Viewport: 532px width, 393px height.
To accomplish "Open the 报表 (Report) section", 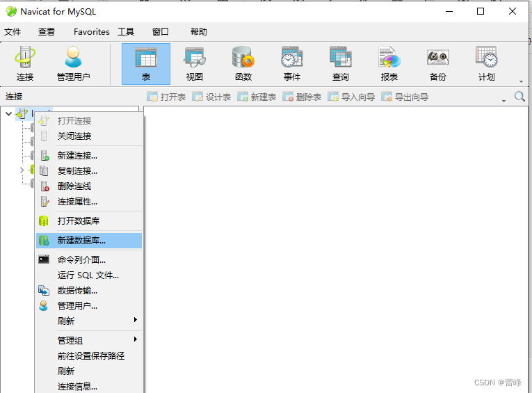I will 389,64.
